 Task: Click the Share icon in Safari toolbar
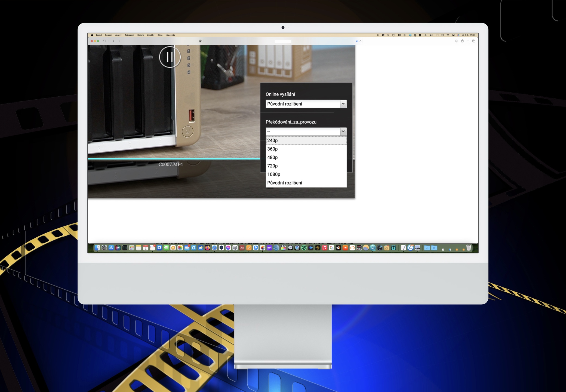pos(462,41)
